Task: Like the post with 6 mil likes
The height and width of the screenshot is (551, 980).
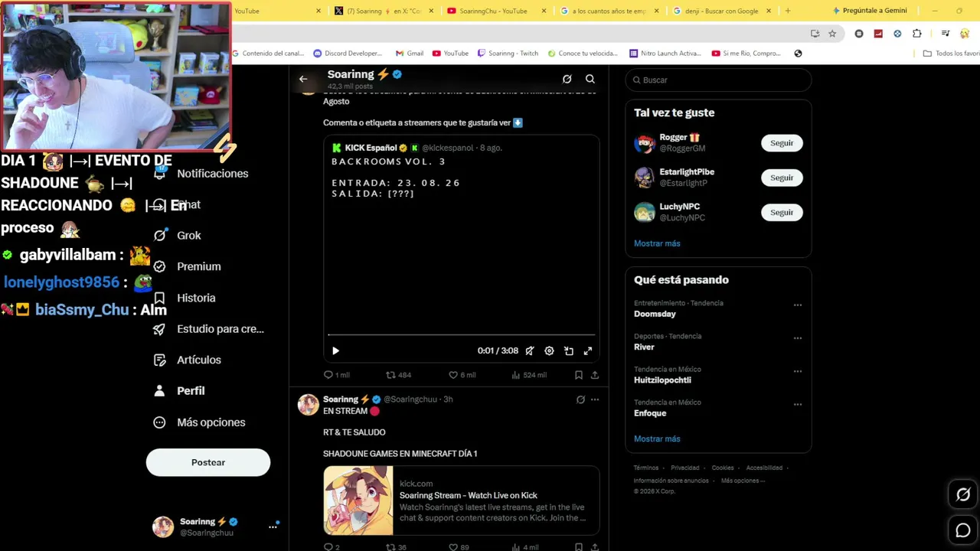Action: click(x=462, y=375)
